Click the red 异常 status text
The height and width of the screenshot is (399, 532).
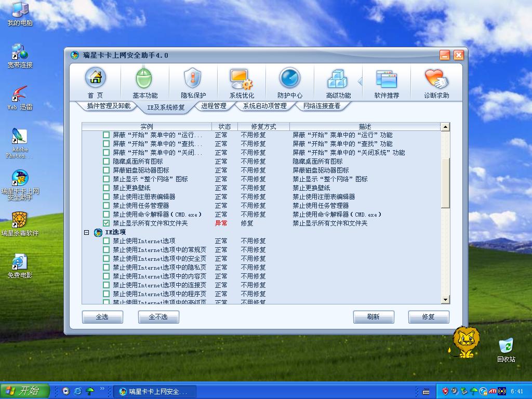point(221,223)
